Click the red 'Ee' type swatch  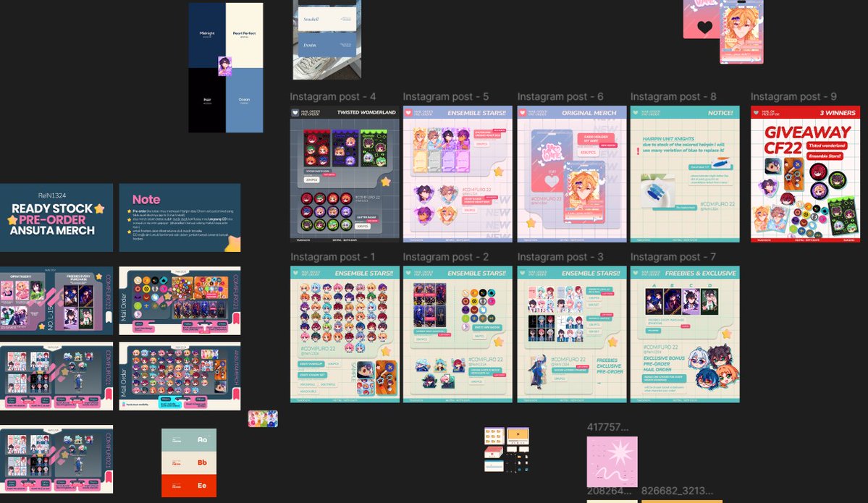tap(189, 486)
